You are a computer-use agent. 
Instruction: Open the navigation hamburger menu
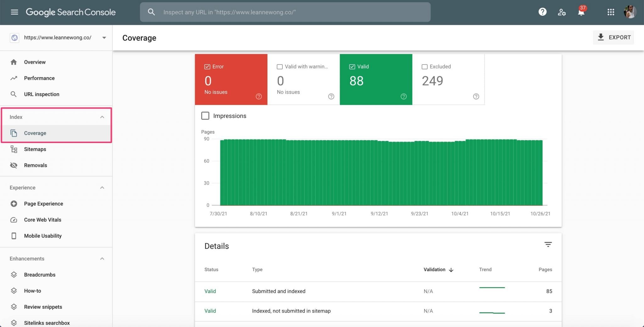pyautogui.click(x=14, y=12)
